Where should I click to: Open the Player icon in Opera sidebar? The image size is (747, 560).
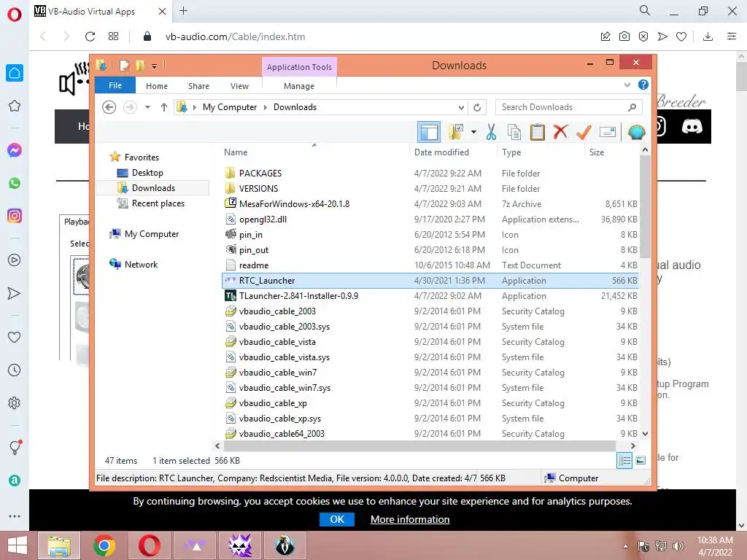(15, 260)
